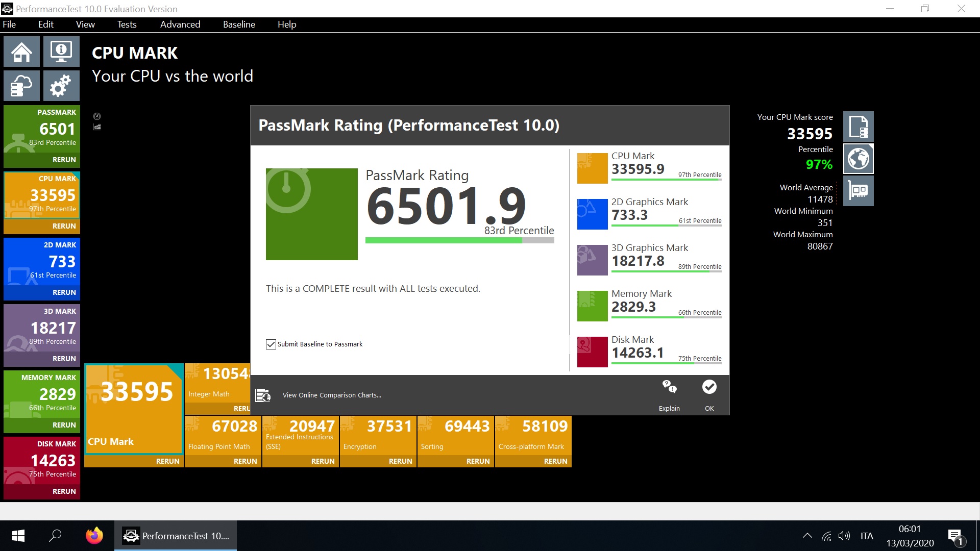Image resolution: width=980 pixels, height=551 pixels.
Task: Rerun the Extended Instructions (SSE) test
Action: point(323,461)
